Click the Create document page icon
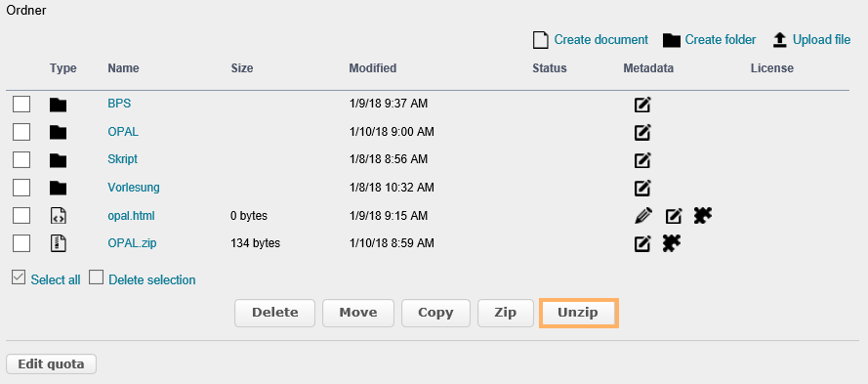The image size is (868, 384). point(540,40)
